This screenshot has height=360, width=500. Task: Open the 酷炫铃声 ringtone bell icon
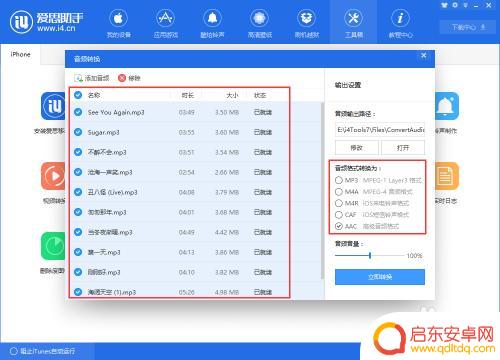(212, 19)
